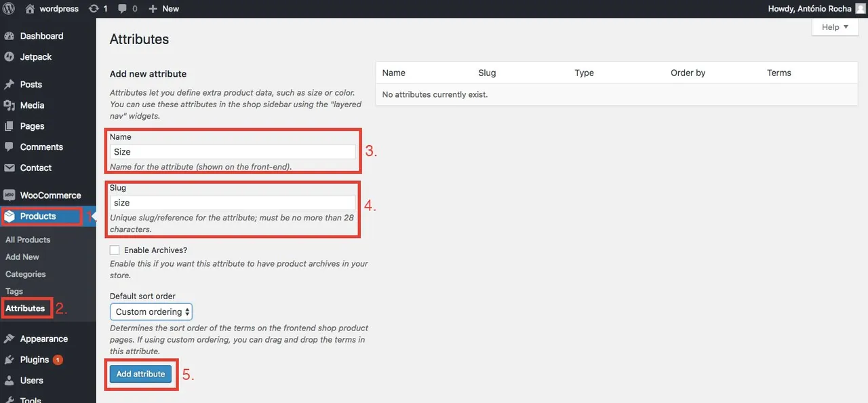Click the Dashboard gauge icon
The width and height of the screenshot is (868, 403).
(x=9, y=36)
